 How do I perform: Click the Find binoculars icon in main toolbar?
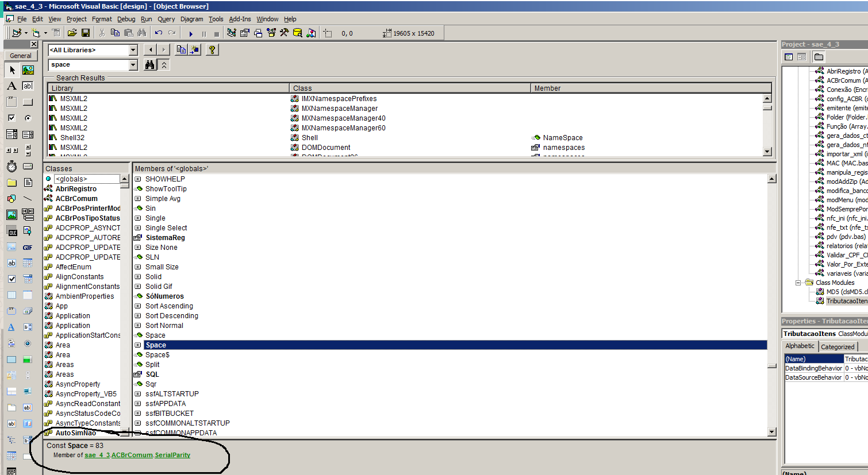click(x=142, y=33)
